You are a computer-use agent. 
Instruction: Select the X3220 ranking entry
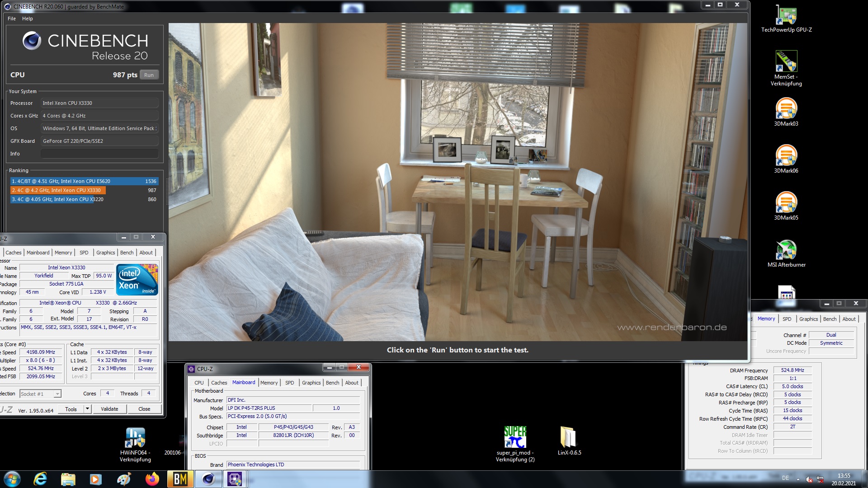click(x=84, y=199)
